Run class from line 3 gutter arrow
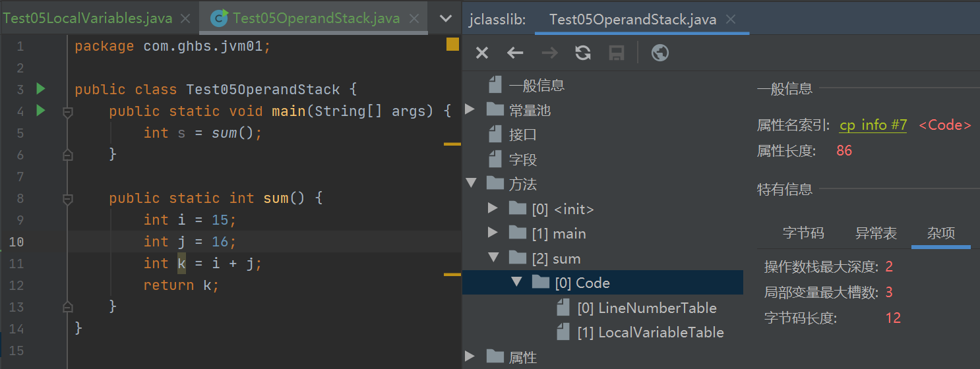Viewport: 980px width, 369px height. pos(41,88)
